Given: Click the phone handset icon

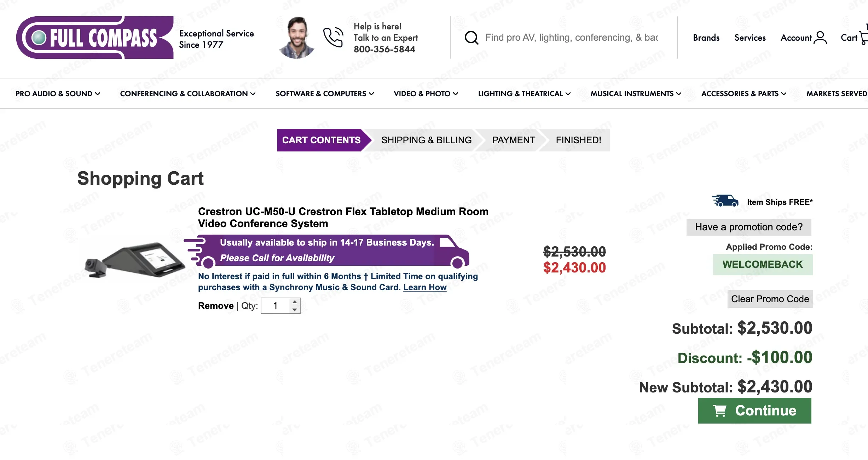Looking at the screenshot, I should [x=333, y=38].
